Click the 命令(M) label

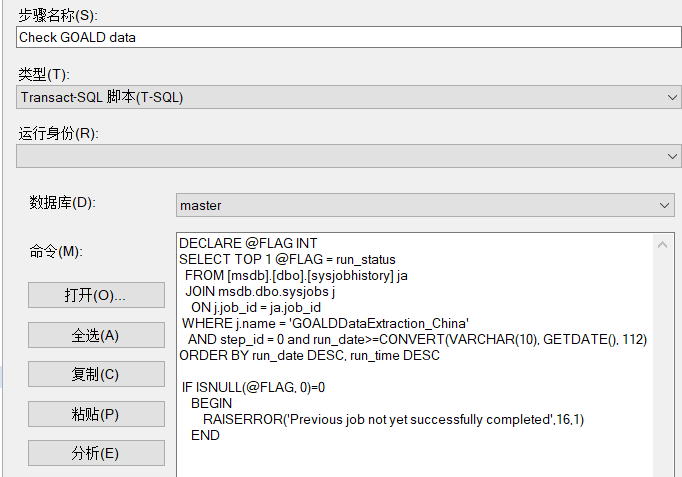pos(56,251)
